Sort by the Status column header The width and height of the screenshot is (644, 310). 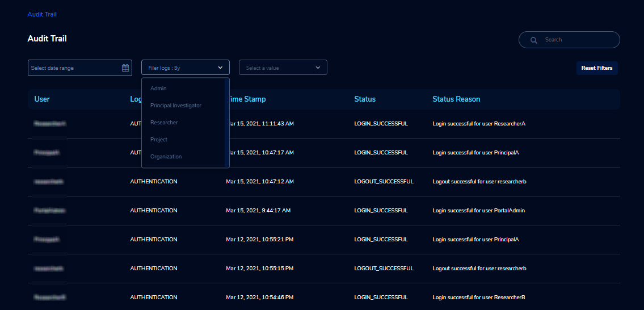point(365,99)
